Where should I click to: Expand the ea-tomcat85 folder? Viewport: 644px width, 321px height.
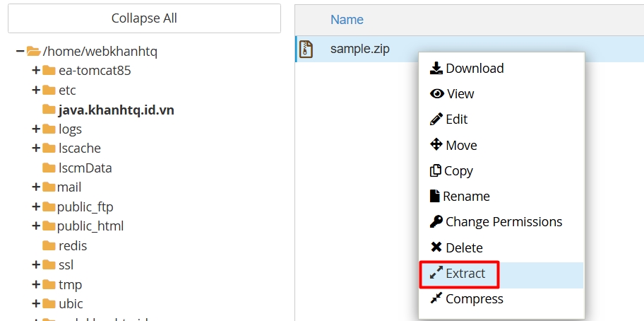(35, 71)
